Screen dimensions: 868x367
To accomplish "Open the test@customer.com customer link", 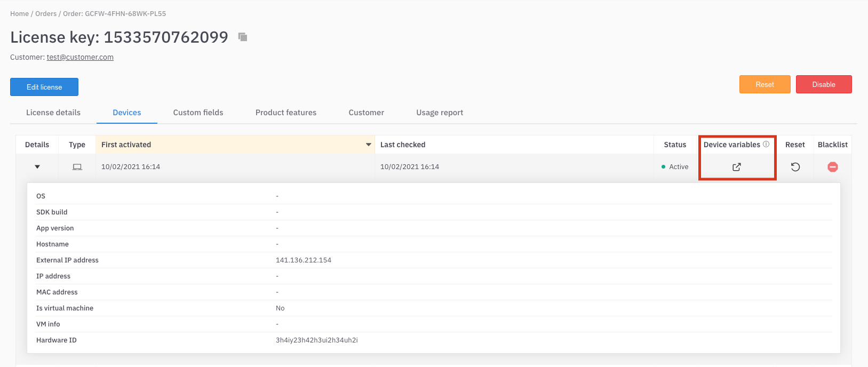I will [80, 57].
